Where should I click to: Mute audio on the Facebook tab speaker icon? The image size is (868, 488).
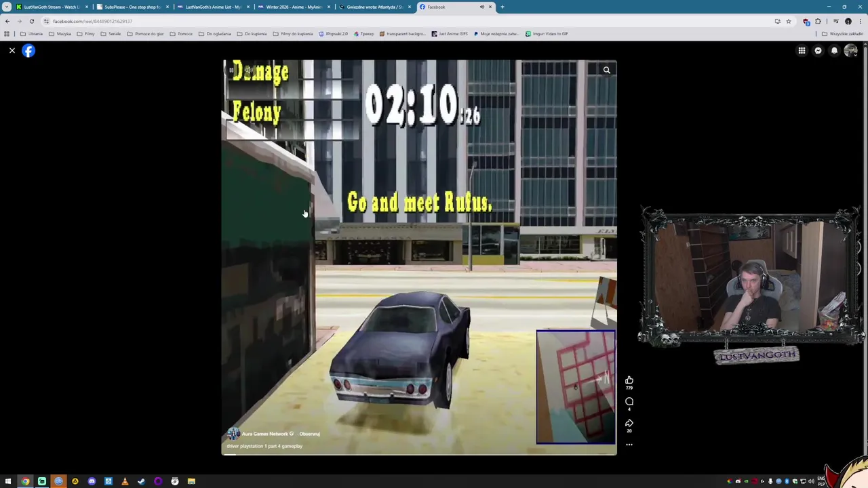point(482,7)
